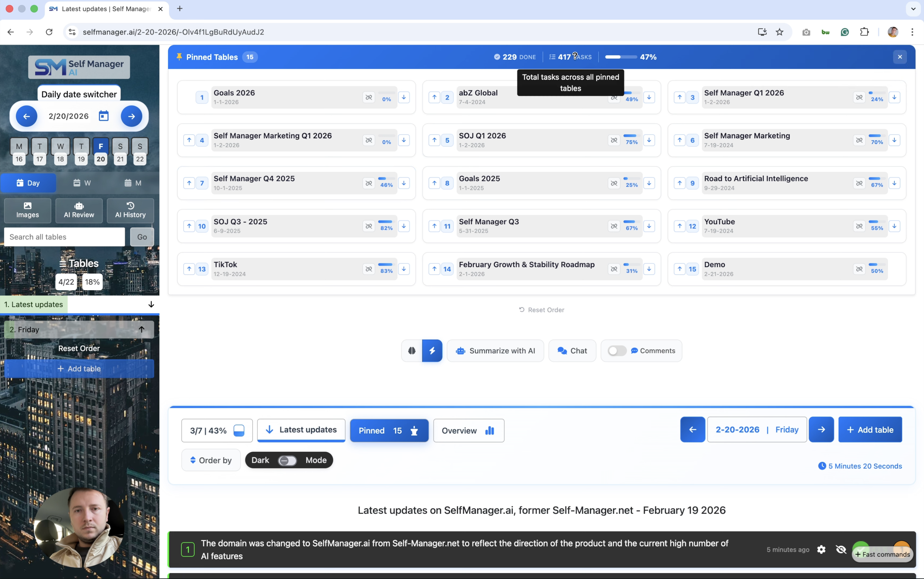Viewport: 924px width, 579px height.
Task: Unpin the Demo table
Action: [859, 269]
